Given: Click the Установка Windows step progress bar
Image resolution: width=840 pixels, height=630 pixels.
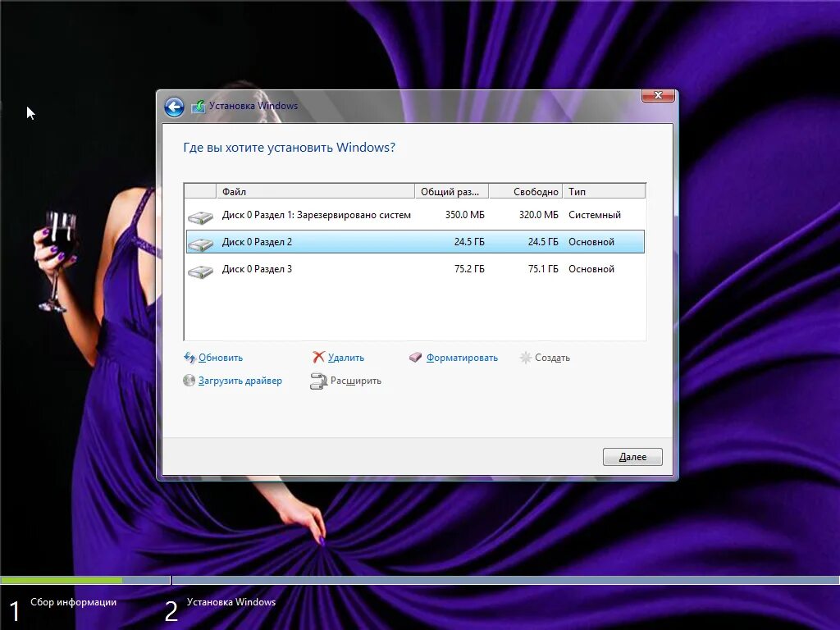Looking at the screenshot, I should point(505,580).
